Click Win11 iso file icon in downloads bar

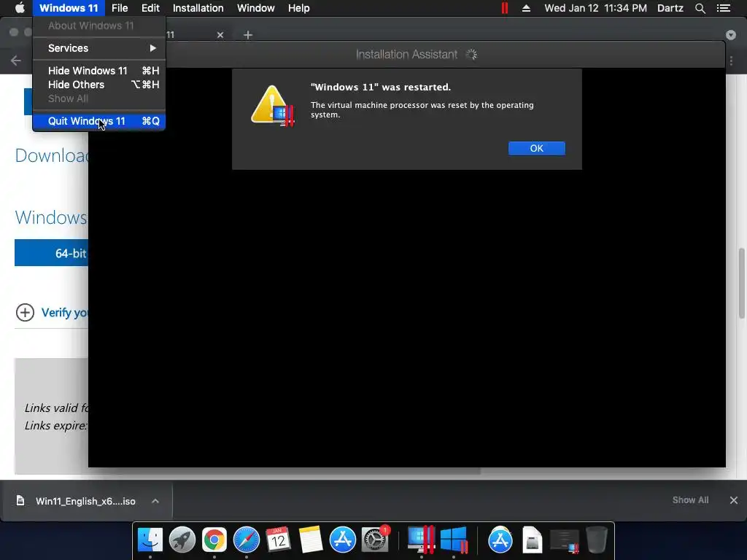[20, 500]
